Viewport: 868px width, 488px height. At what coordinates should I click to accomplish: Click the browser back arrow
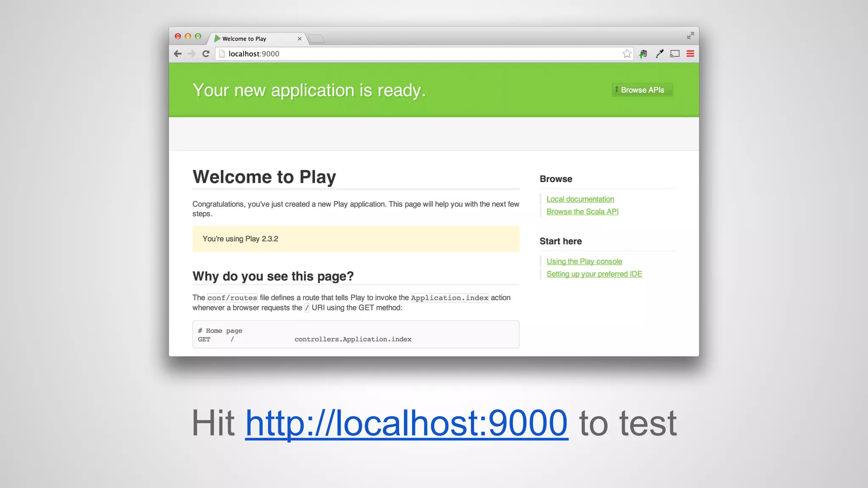pos(178,54)
